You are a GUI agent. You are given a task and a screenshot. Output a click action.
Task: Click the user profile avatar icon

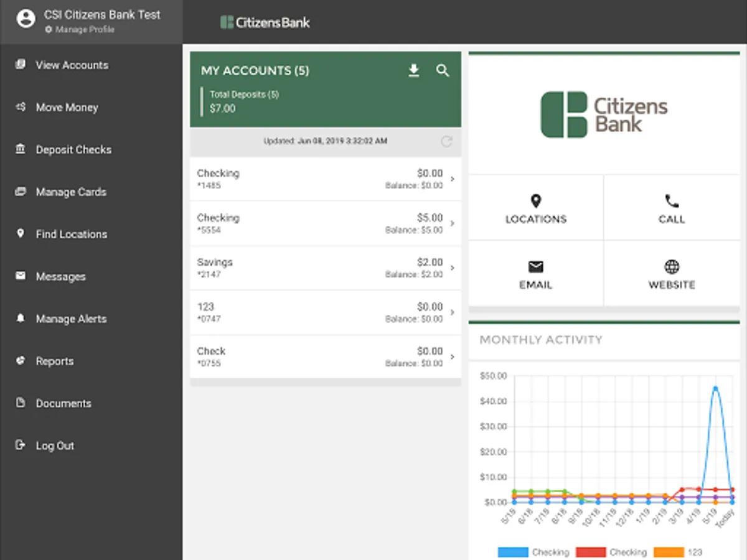pos(26,19)
